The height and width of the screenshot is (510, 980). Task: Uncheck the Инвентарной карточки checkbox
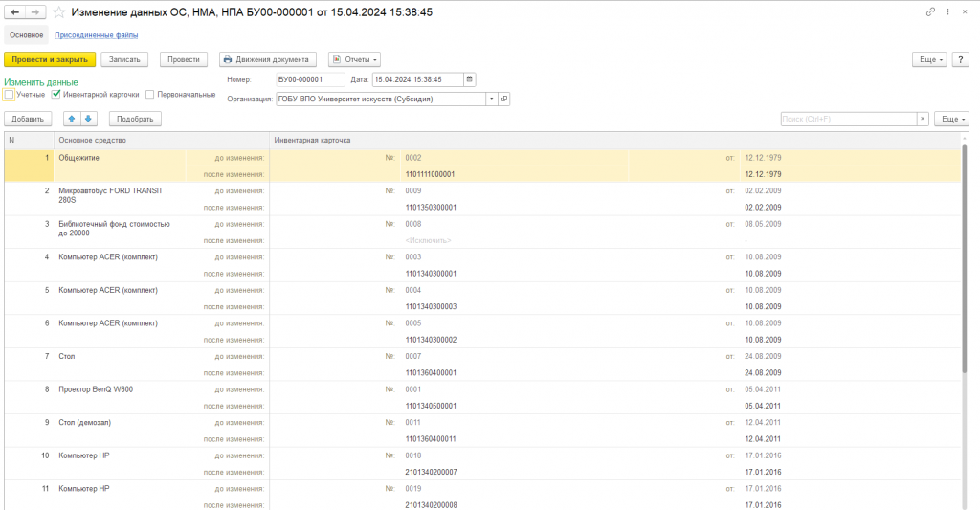click(x=56, y=95)
